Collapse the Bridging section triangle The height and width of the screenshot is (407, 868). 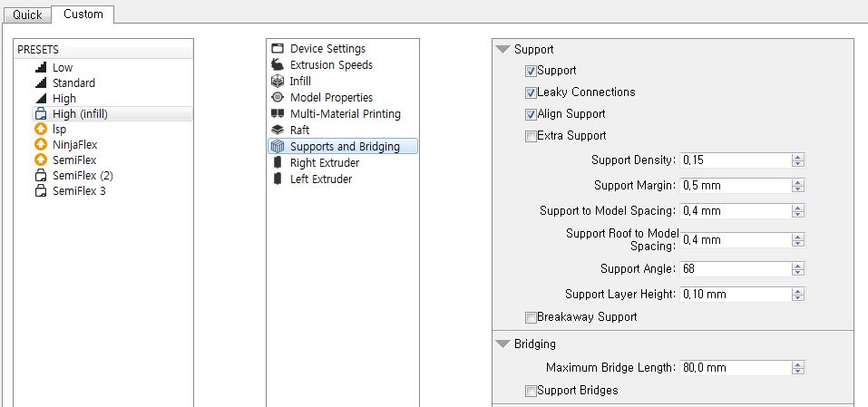[x=502, y=344]
